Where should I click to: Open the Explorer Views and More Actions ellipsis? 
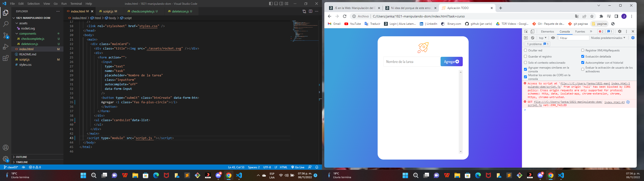[58, 11]
